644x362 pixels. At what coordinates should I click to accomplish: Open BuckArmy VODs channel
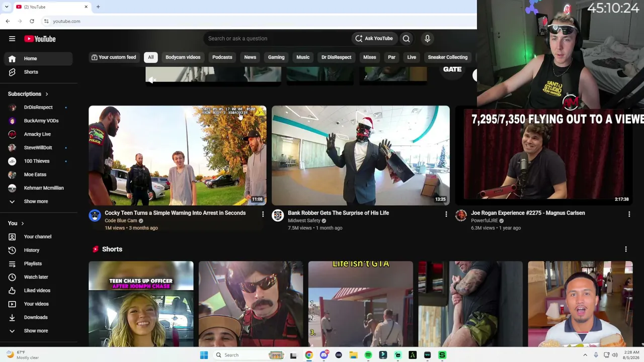coord(39,121)
